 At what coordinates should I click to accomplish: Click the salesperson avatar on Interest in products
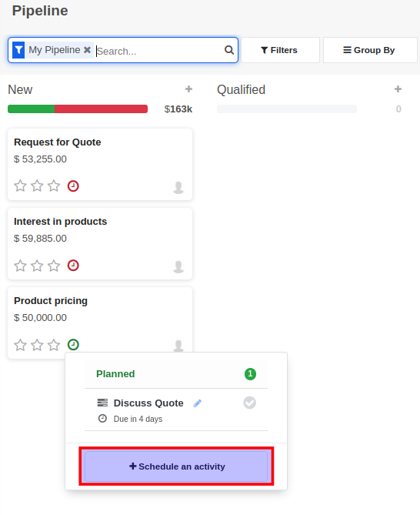pos(178,266)
